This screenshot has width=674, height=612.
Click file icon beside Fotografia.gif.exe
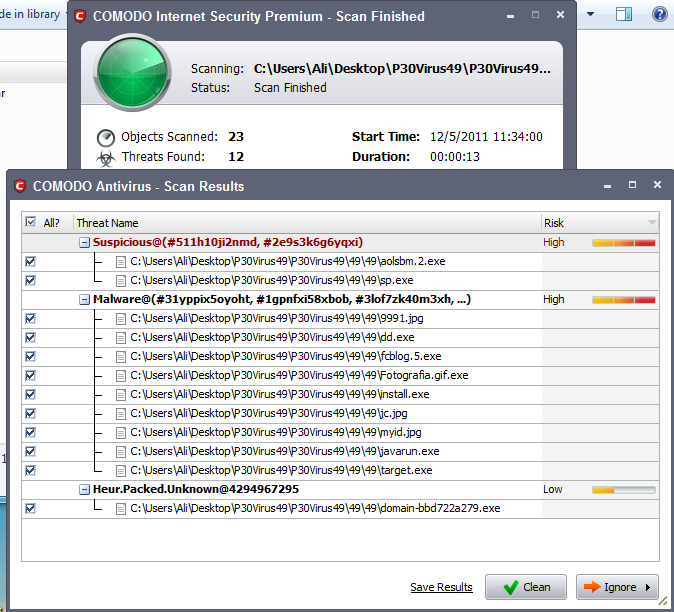[121, 376]
